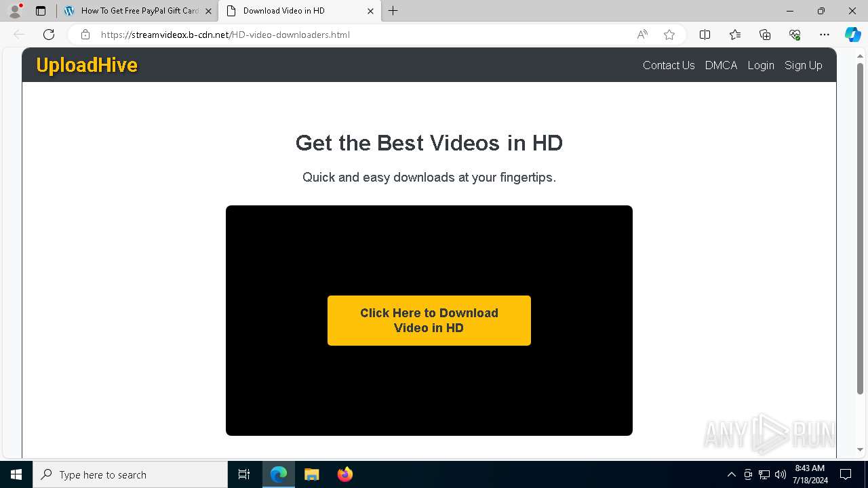The height and width of the screenshot is (488, 868).
Task: Open the notification center icon
Action: pos(846,474)
